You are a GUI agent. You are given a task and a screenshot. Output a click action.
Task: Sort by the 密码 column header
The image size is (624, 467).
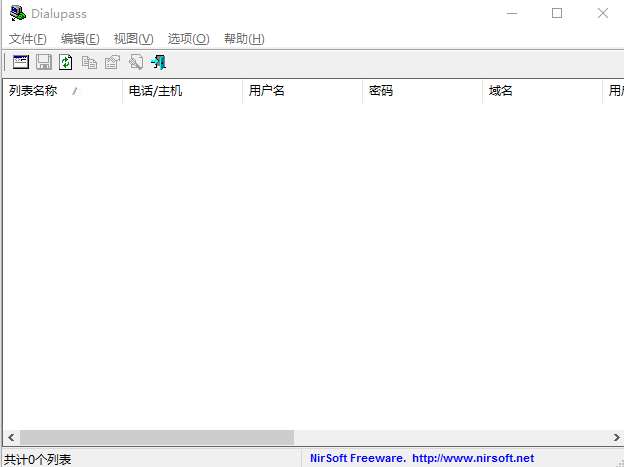click(423, 91)
